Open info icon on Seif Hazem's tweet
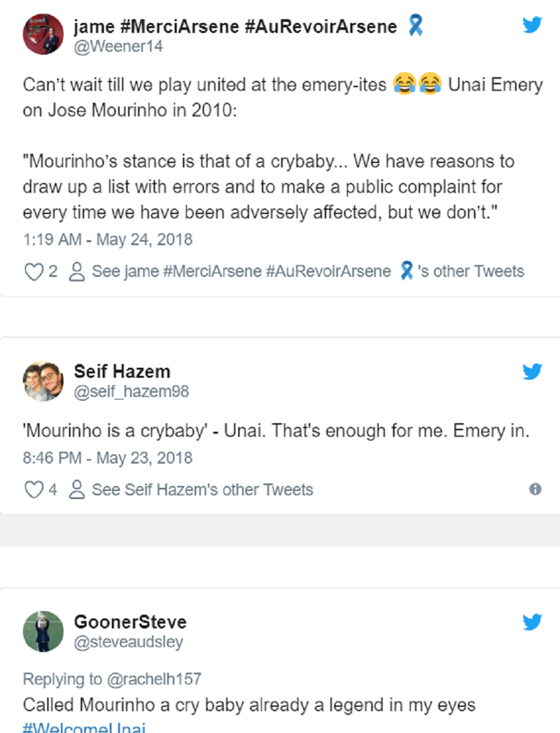The height and width of the screenshot is (733, 560). pos(535,489)
